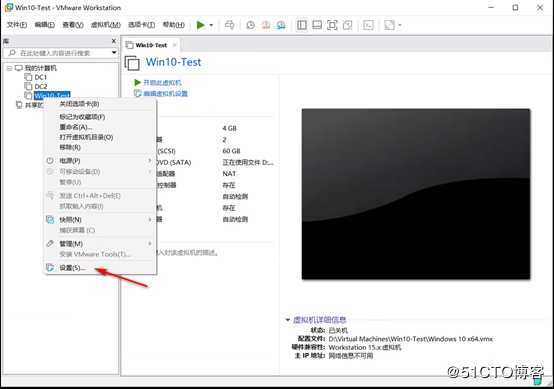
Task: Toggle the thumbnail bar view icon
Action: tap(317, 25)
